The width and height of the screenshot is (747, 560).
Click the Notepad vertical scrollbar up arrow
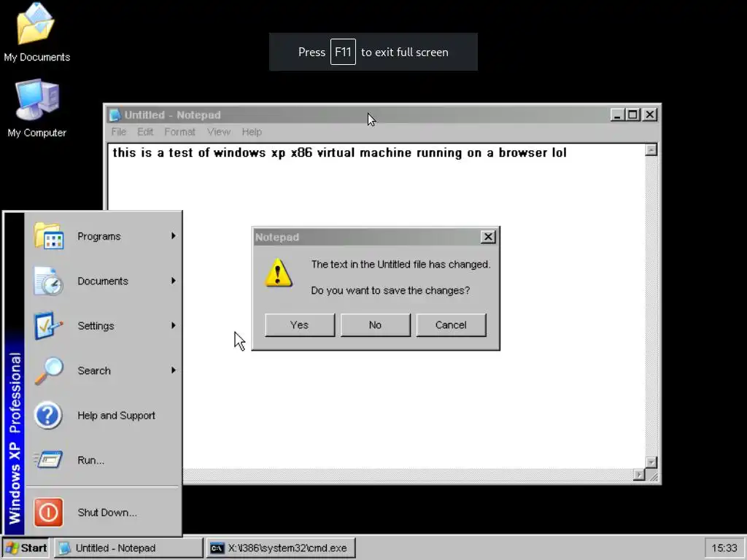[651, 150]
